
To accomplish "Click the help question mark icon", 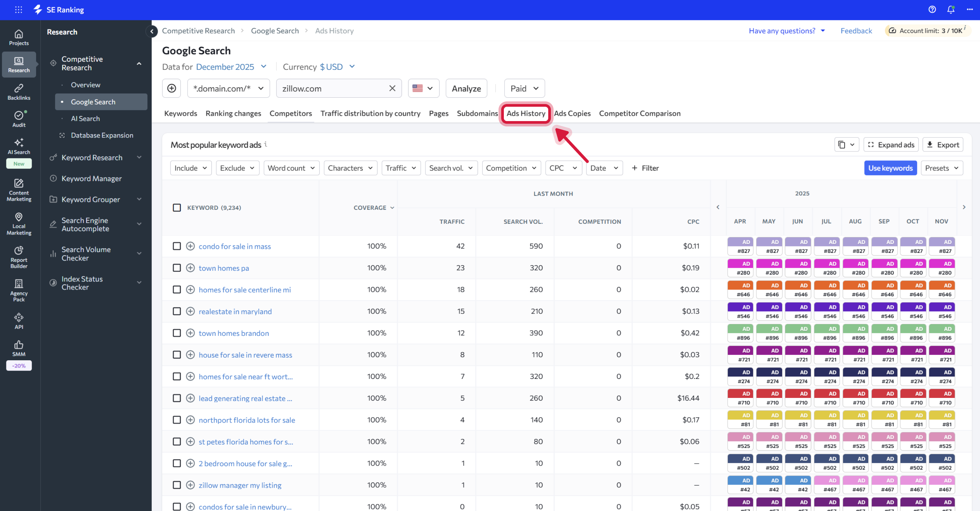I will tap(932, 9).
